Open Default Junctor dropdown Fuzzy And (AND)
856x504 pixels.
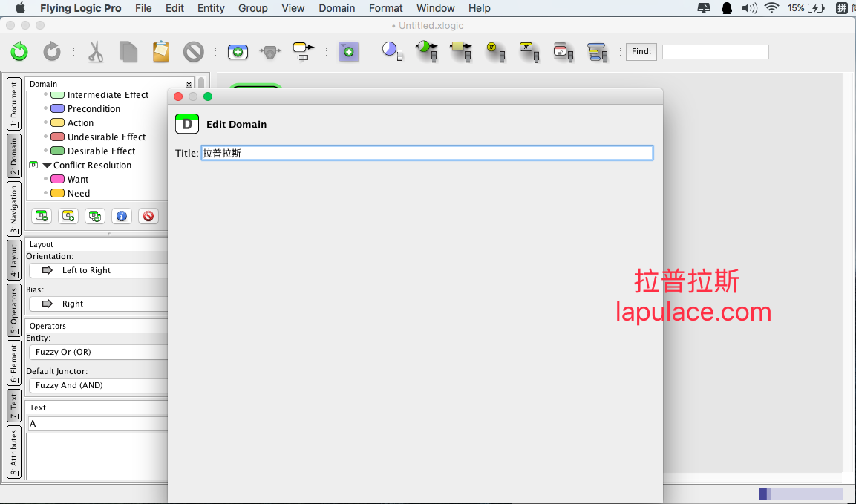tap(98, 385)
